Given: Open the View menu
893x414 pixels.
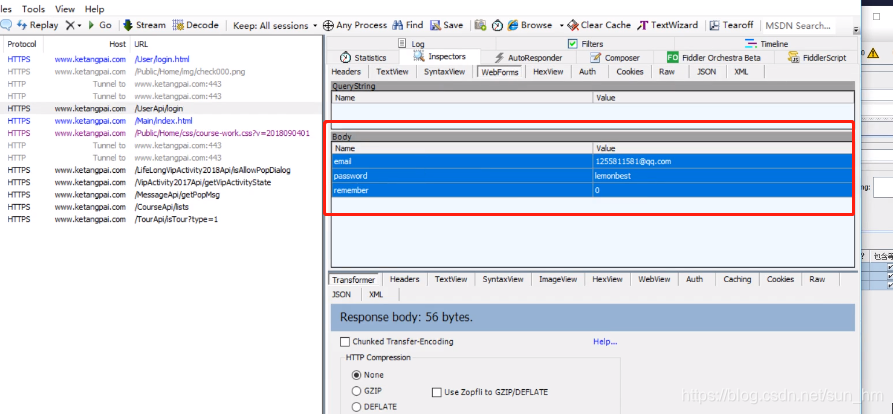Looking at the screenshot, I should [65, 9].
